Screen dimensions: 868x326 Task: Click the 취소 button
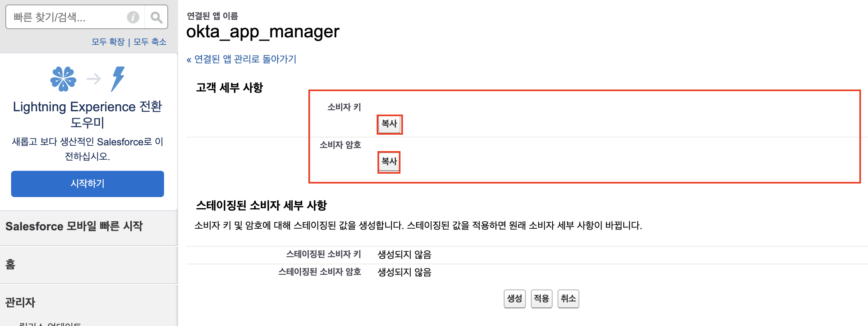click(568, 298)
